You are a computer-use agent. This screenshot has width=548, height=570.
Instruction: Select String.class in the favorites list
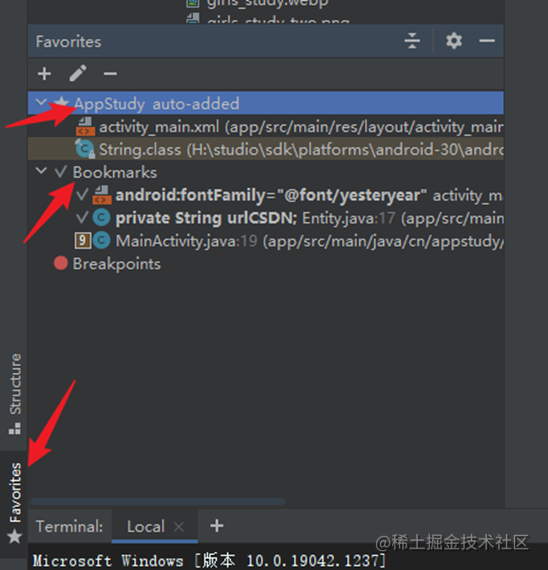point(266,149)
